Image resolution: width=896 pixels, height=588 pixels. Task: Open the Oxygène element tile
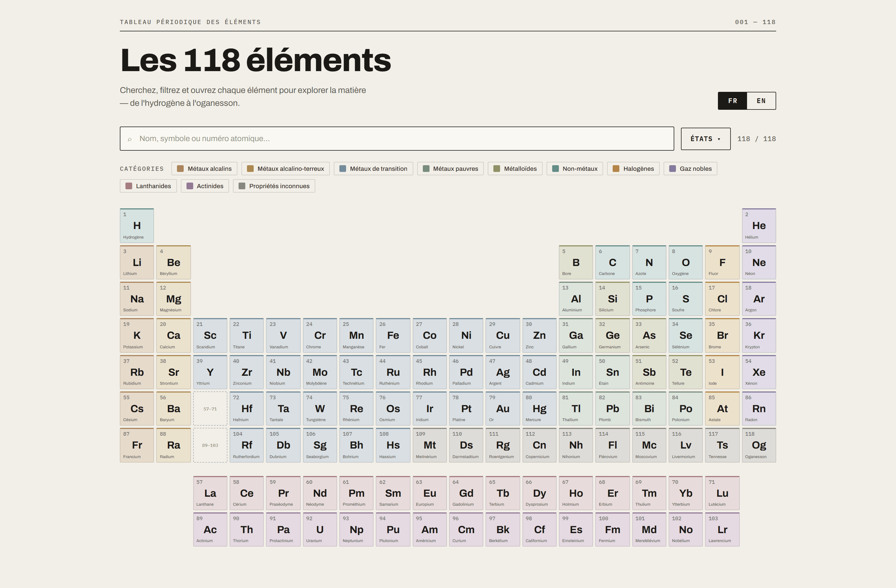(685, 262)
